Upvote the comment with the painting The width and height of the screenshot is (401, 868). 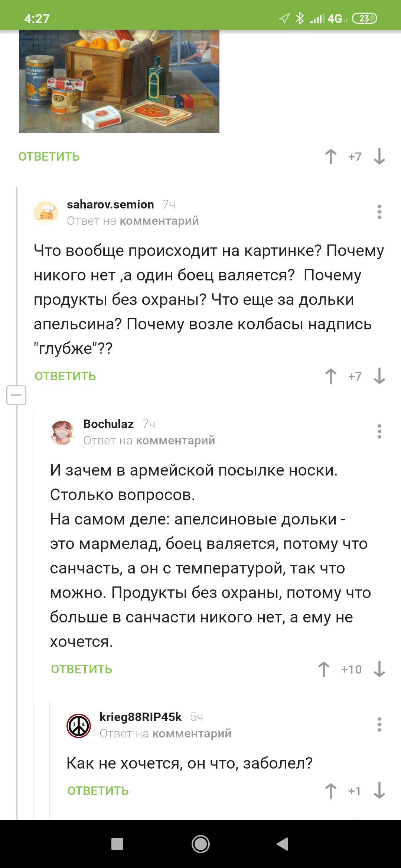[x=330, y=157]
